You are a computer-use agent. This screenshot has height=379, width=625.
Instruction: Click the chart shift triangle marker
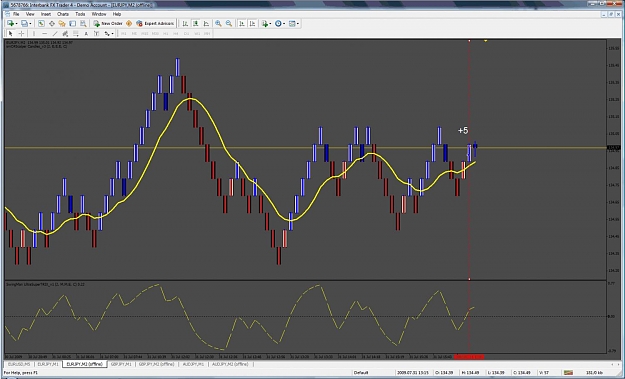[485, 41]
